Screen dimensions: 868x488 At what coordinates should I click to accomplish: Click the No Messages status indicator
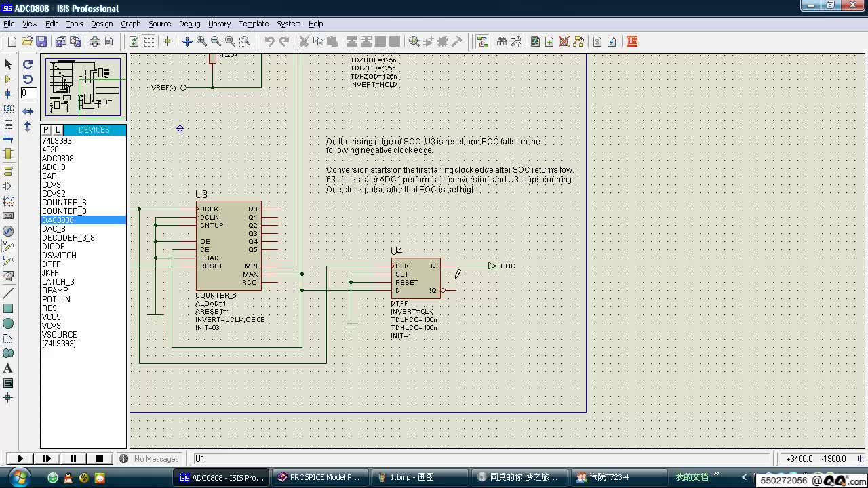150,459
